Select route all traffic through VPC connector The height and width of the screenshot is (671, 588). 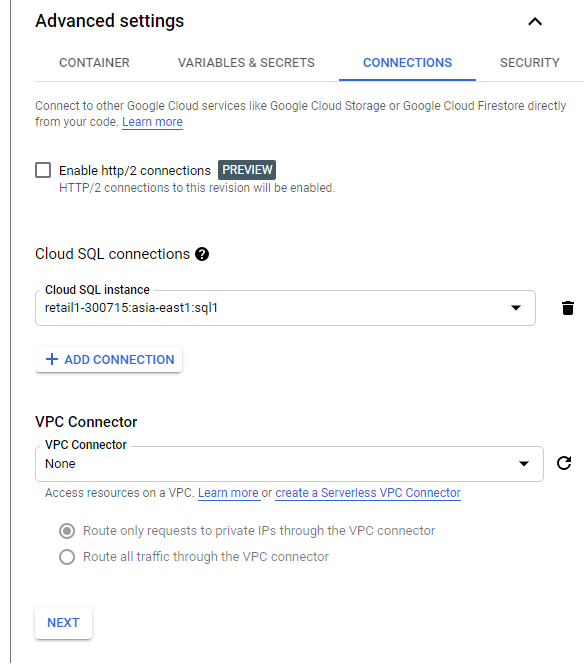[x=67, y=557]
